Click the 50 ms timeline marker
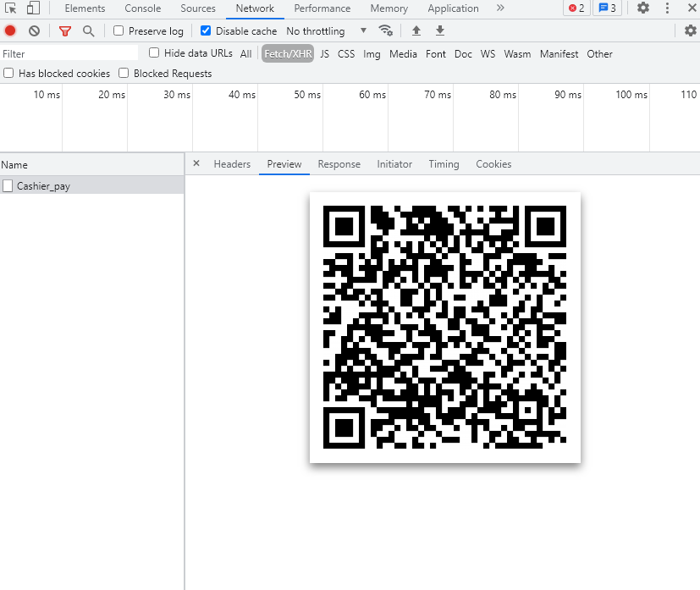Viewport: 700px width, 590px height. tap(307, 95)
